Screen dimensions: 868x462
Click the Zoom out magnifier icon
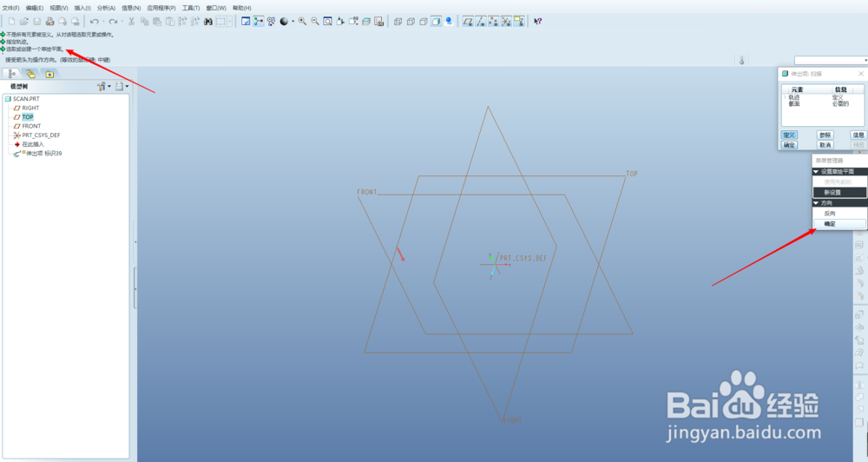(315, 21)
